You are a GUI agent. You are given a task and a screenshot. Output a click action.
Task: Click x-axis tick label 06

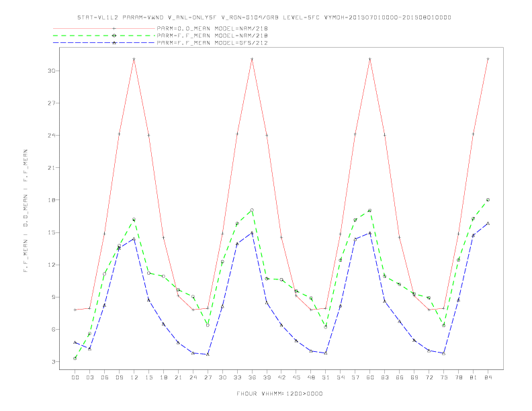pyautogui.click(x=105, y=377)
